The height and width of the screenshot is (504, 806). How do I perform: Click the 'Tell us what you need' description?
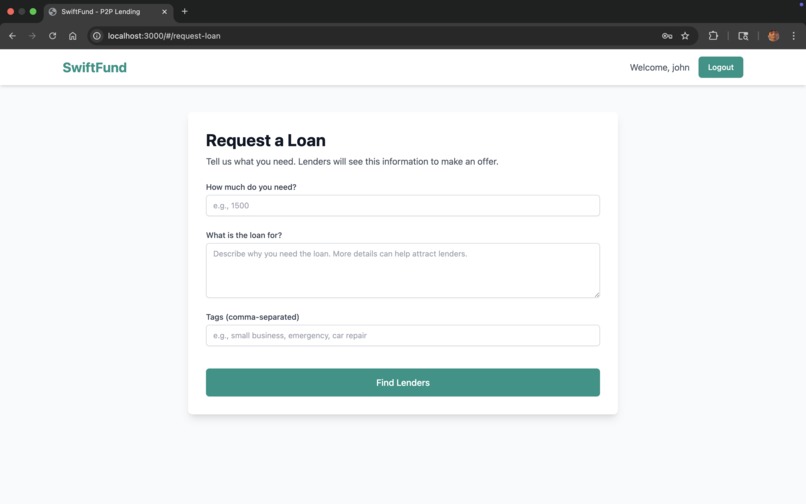352,161
